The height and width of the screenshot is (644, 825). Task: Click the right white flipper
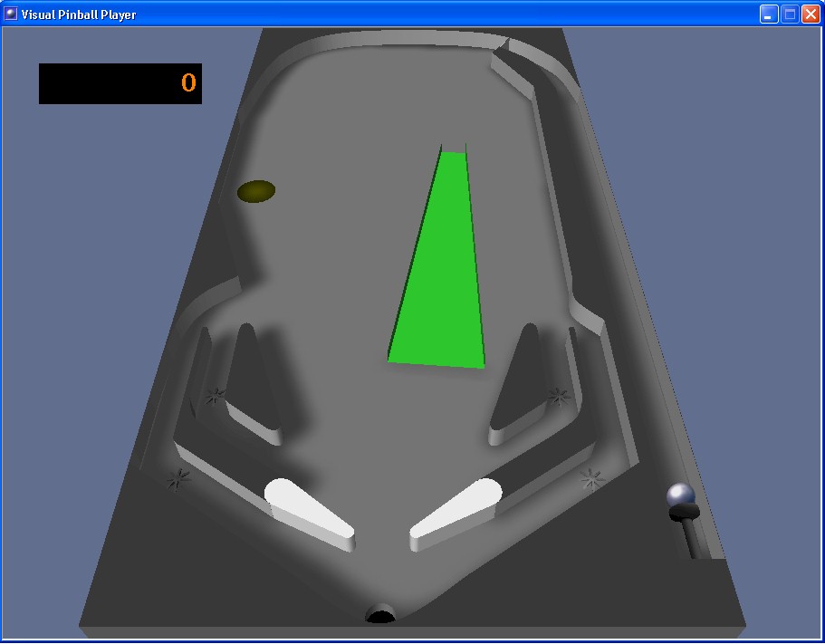(456, 514)
